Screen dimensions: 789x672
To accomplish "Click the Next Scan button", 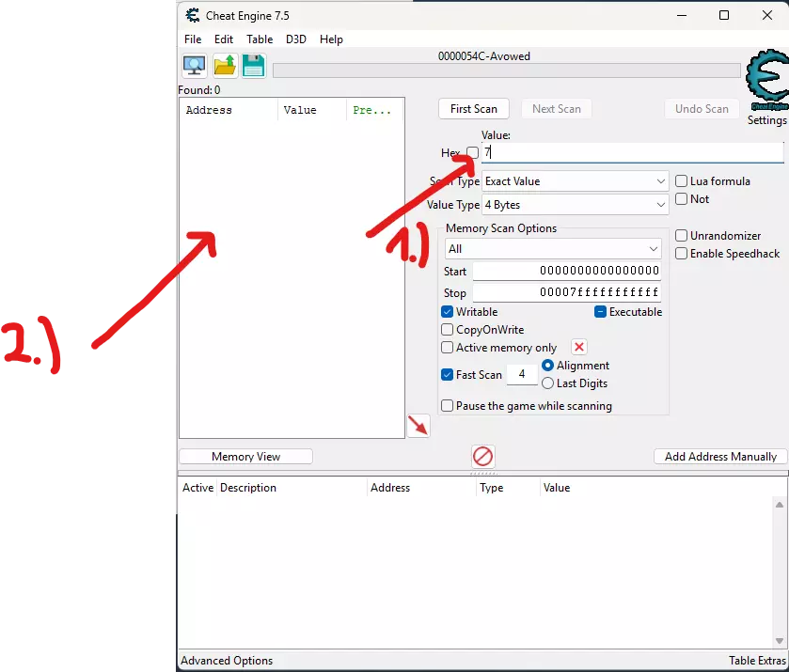I will point(557,109).
